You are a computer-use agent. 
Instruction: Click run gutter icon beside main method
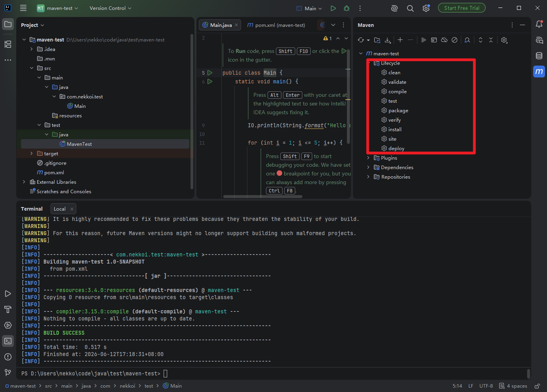click(210, 81)
